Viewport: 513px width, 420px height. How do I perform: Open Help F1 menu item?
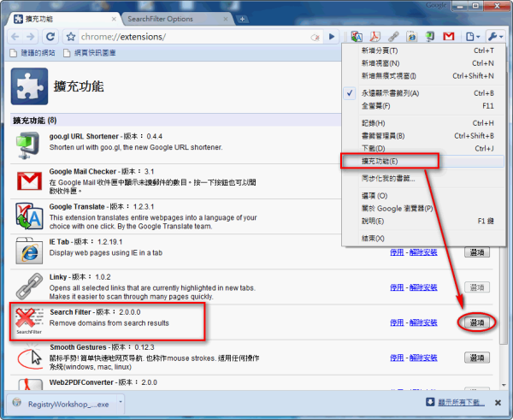click(x=424, y=222)
